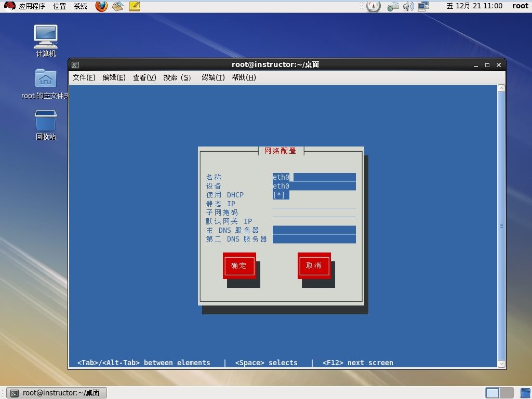Open the 帮助(H) menu
Screen dimensions: 532x399
click(244, 77)
